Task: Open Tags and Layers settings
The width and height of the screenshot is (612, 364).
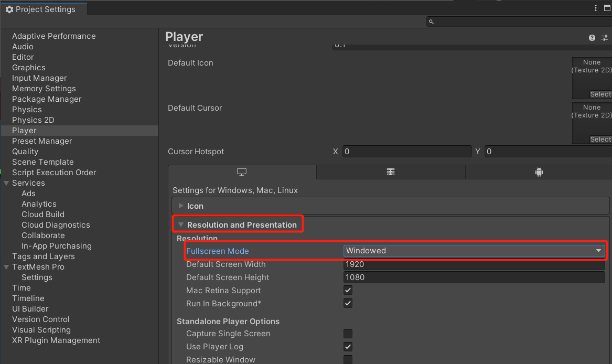Action: 44,257
